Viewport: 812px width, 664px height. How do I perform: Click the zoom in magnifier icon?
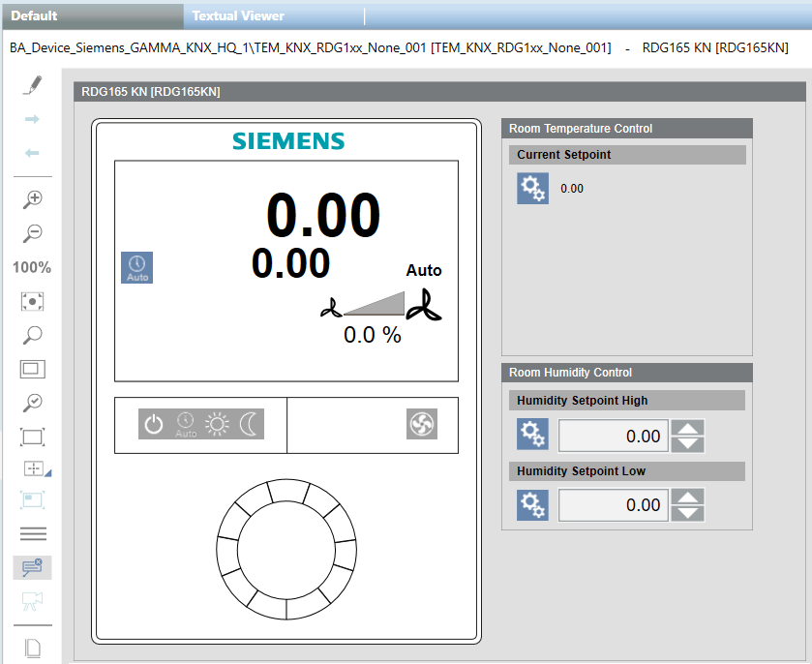[x=32, y=199]
